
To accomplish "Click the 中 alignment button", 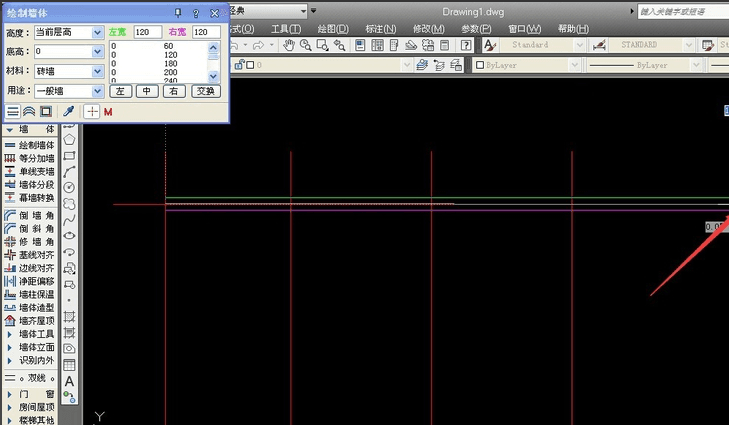I will [147, 91].
